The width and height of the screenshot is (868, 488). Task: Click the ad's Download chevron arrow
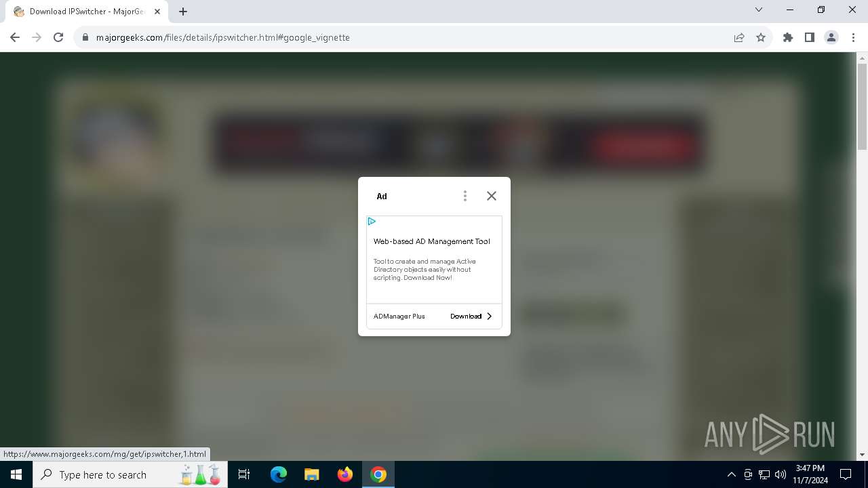tap(490, 317)
